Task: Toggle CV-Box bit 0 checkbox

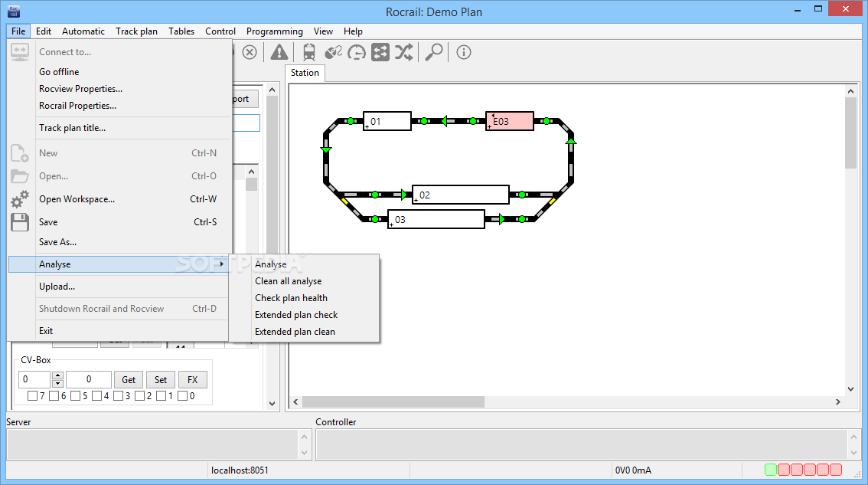Action: (x=183, y=396)
